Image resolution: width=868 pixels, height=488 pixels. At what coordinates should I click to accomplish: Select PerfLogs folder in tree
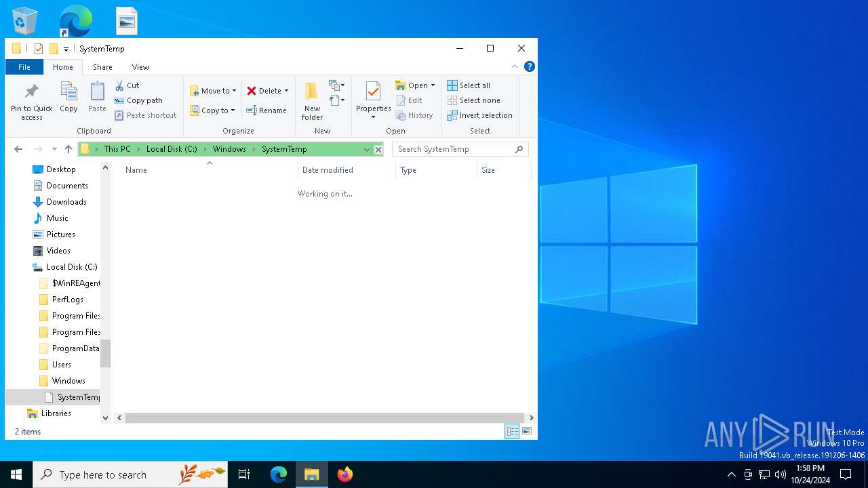coord(68,300)
